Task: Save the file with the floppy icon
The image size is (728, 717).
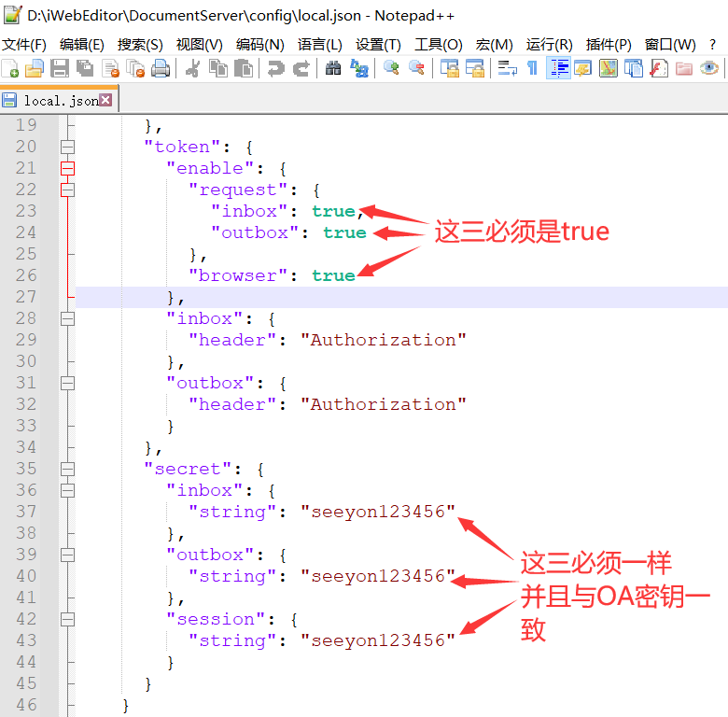Action: [60, 68]
